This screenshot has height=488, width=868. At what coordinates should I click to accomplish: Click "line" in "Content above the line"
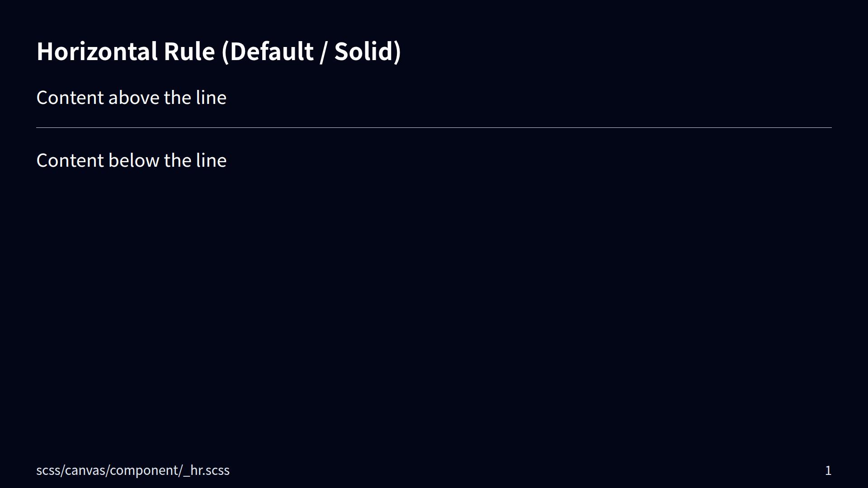coord(211,98)
